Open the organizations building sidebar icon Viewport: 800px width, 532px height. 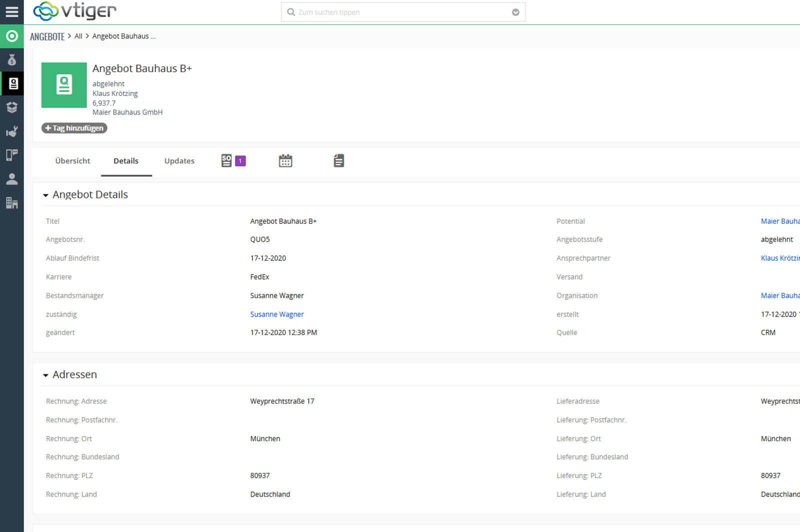[11, 203]
